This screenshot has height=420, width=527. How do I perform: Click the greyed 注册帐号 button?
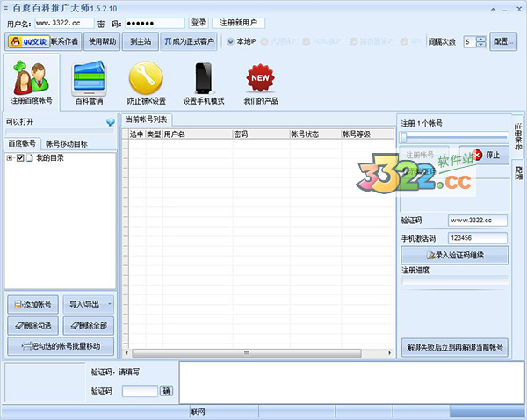(424, 155)
